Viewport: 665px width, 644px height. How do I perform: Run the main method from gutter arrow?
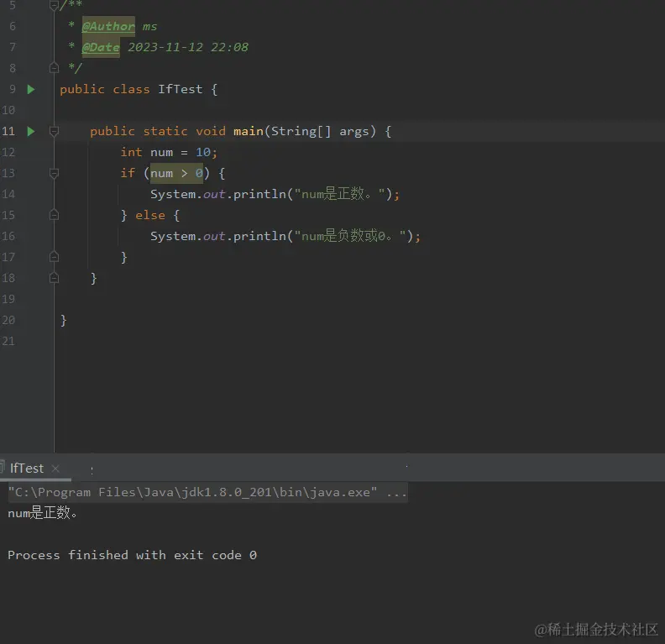tap(31, 132)
